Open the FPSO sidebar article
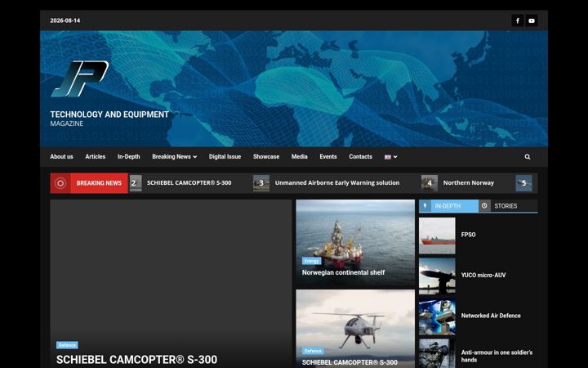 [468, 235]
